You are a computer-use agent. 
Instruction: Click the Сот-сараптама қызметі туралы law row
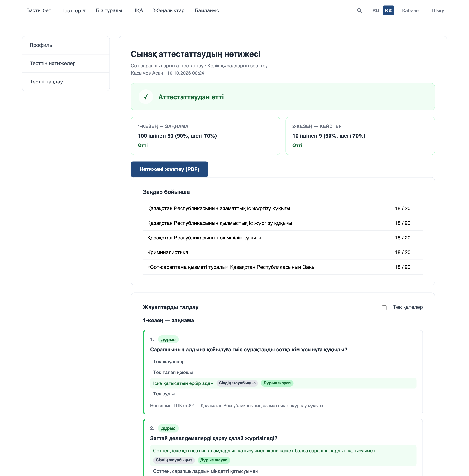[x=283, y=267]
